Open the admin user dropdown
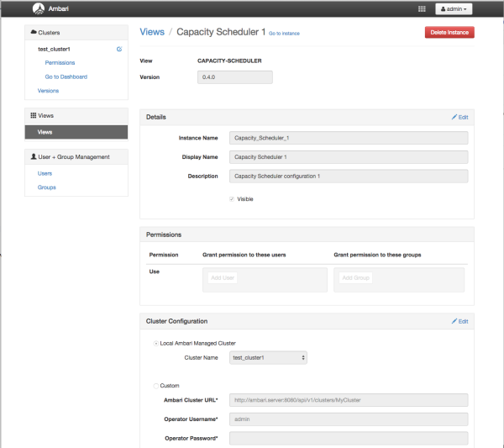The image size is (504, 448). [x=454, y=9]
